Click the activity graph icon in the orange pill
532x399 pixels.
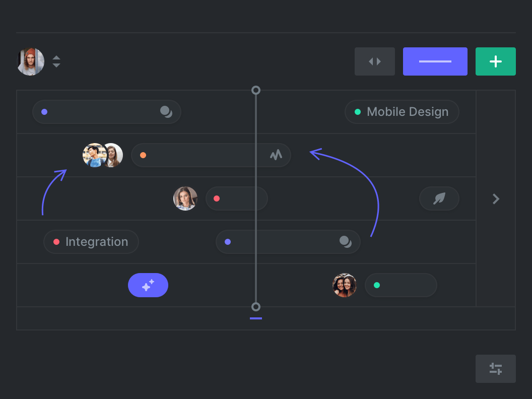coord(276,155)
